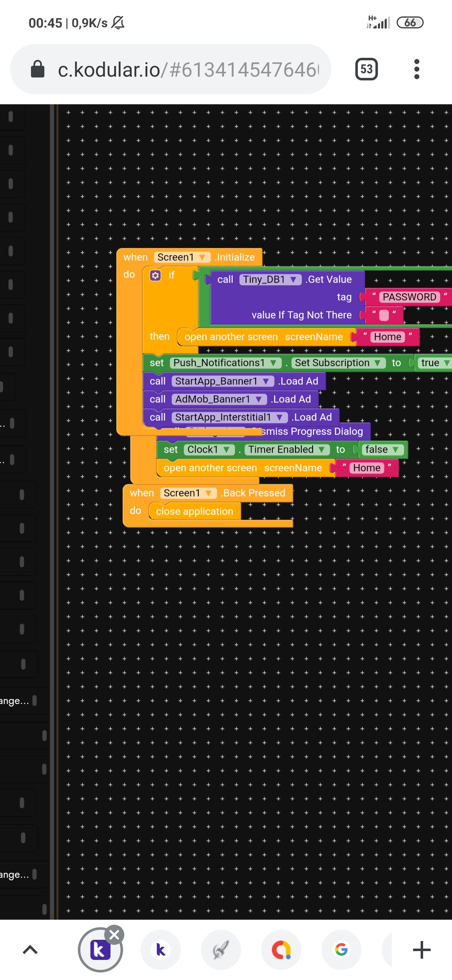Switch to the second Kodular tab

pos(161,950)
